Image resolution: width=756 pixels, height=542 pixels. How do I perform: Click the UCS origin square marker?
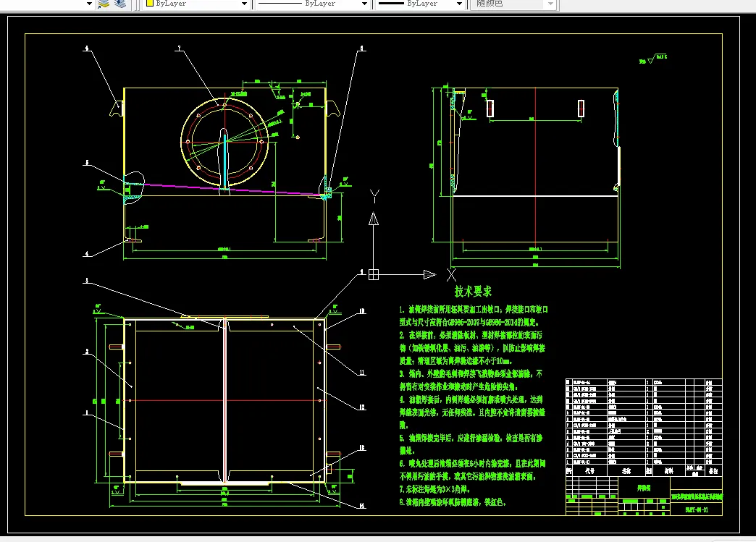coord(374,274)
